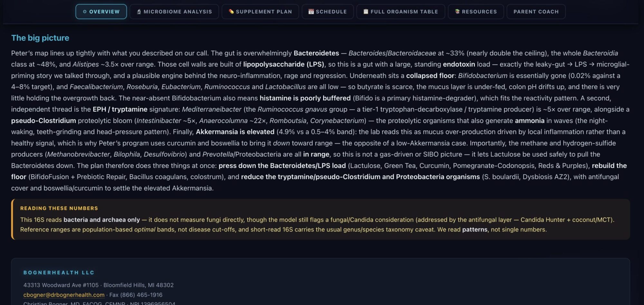Screen dimensions: 644x305
Task: Click the stacked books icon by Resources
Action: point(457,12)
